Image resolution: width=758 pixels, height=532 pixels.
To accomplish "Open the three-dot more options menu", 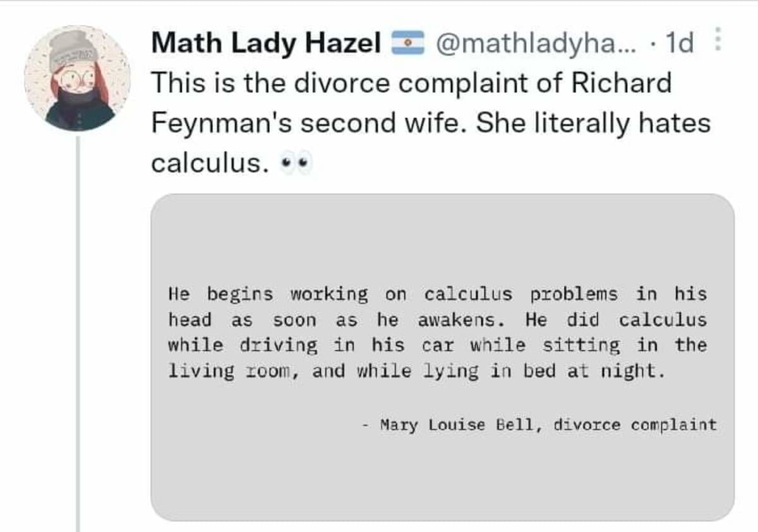I will [716, 42].
